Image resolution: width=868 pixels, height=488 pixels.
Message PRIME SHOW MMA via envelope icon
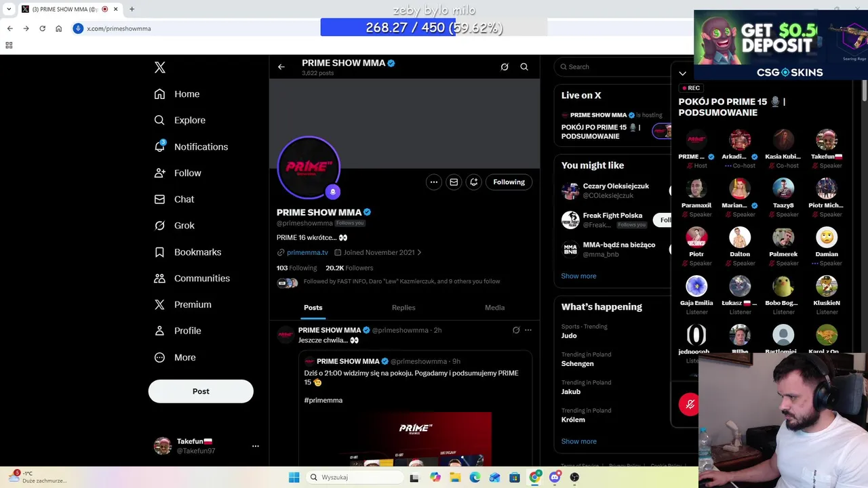[x=454, y=182]
